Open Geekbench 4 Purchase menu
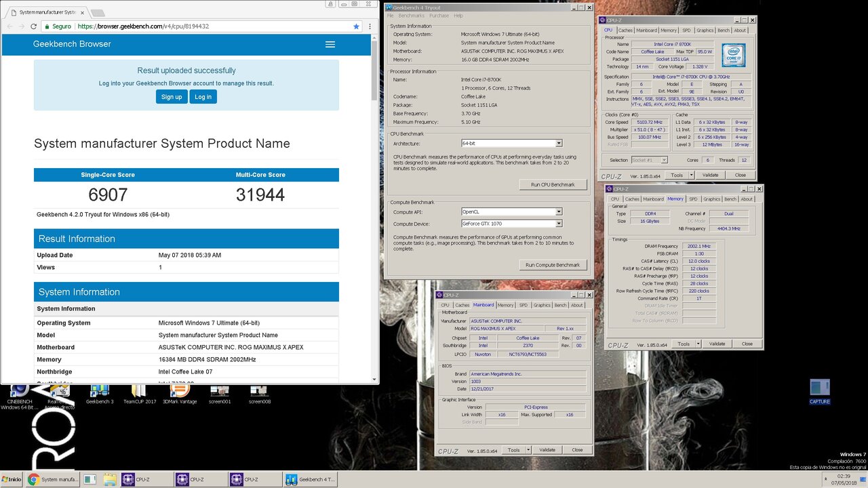This screenshot has height=488, width=868. tap(439, 16)
